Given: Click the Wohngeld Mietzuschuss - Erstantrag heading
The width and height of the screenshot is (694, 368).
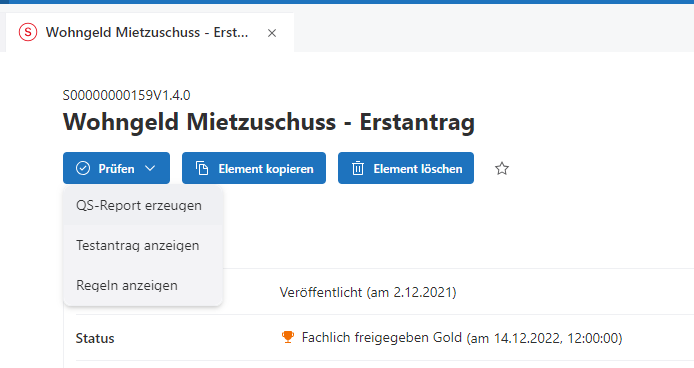Looking at the screenshot, I should tap(269, 122).
